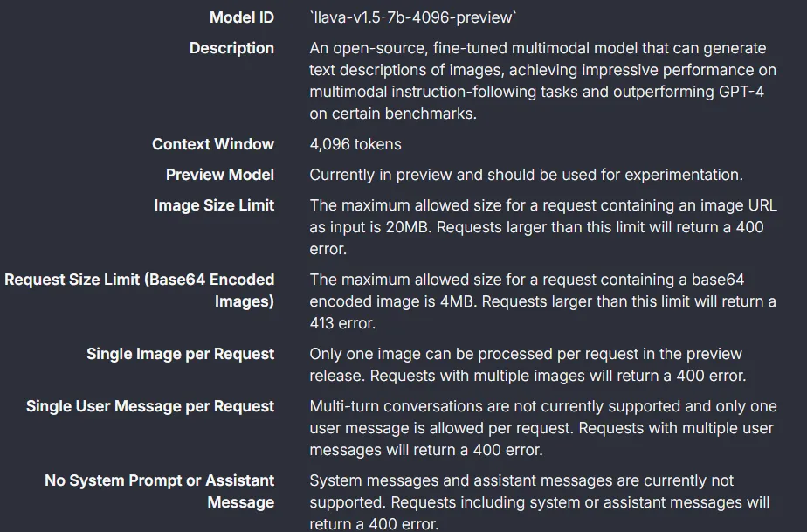Screen dimensions: 807x532
Task: Select the Description label
Action: pyautogui.click(x=231, y=48)
